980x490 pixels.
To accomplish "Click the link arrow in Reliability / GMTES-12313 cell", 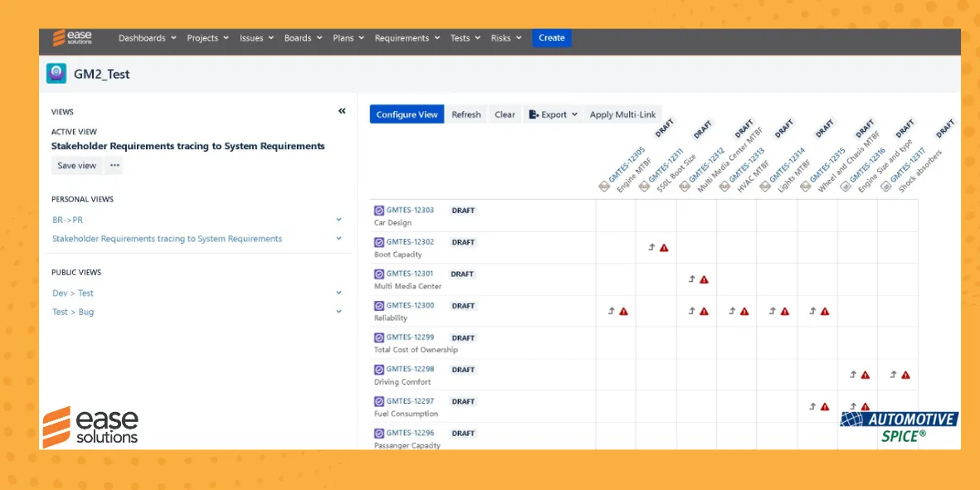I will pyautogui.click(x=732, y=311).
